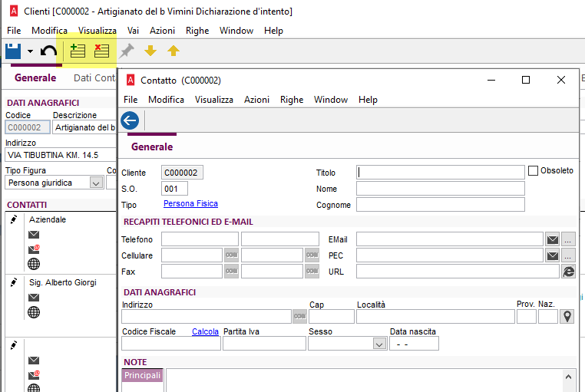
Task: Select the Generale tab in Contatto window
Action: pos(152,147)
